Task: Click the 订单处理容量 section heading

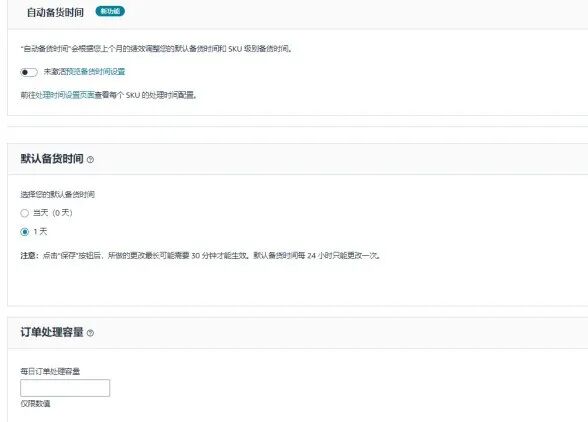Action: click(x=52, y=332)
